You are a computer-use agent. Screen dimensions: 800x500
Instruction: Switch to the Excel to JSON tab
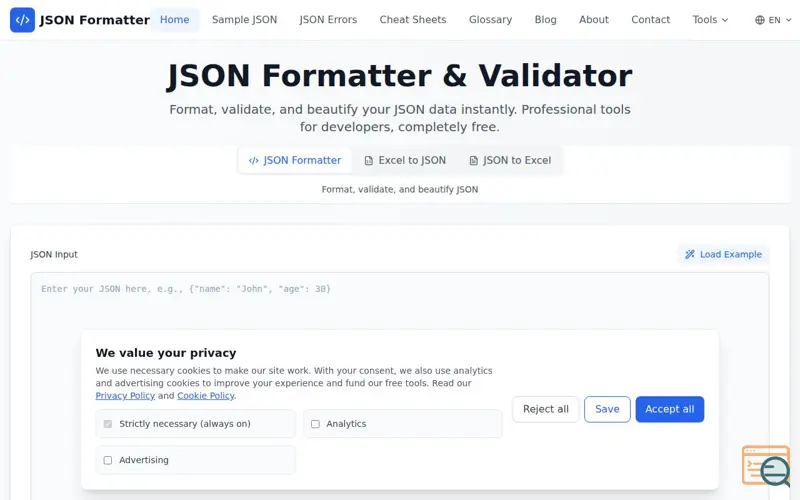[405, 161]
